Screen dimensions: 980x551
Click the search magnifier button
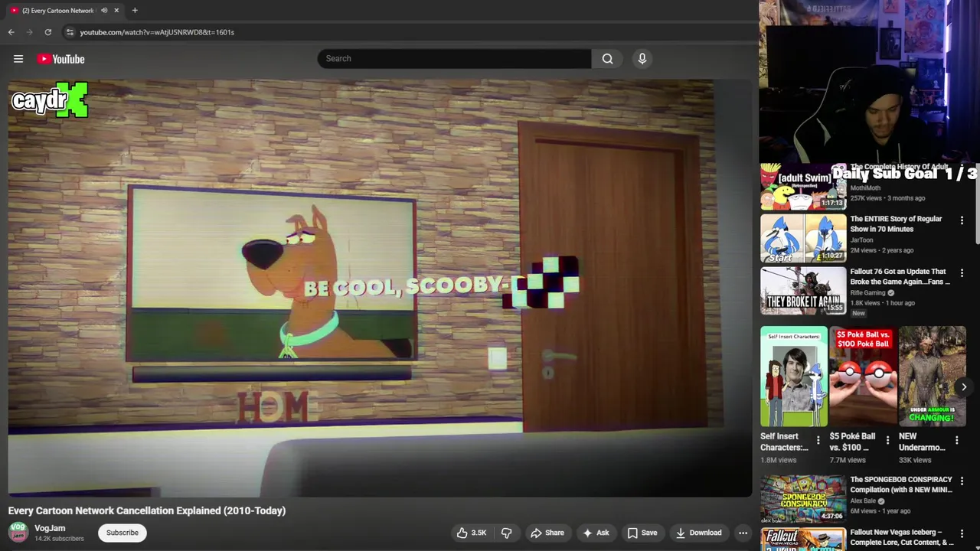[x=607, y=59]
